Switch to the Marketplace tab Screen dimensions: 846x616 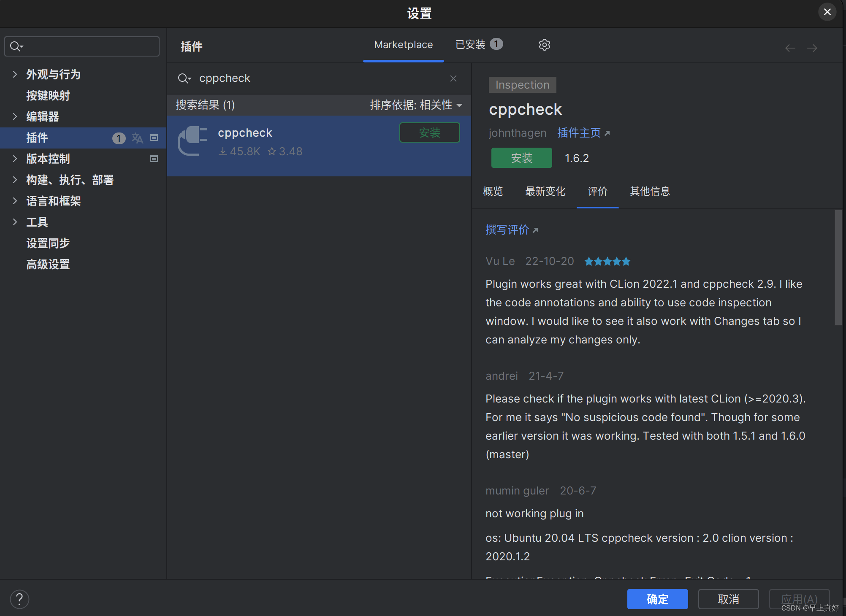tap(403, 45)
